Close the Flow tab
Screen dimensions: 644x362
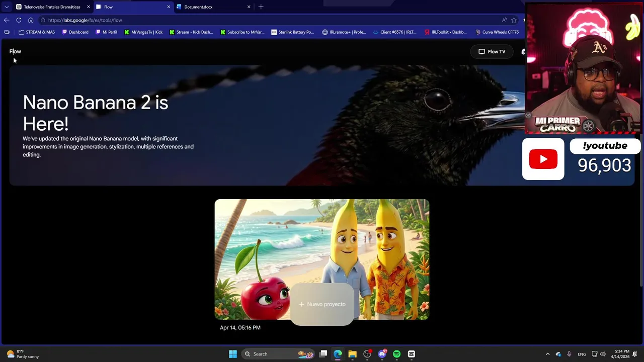[169, 7]
